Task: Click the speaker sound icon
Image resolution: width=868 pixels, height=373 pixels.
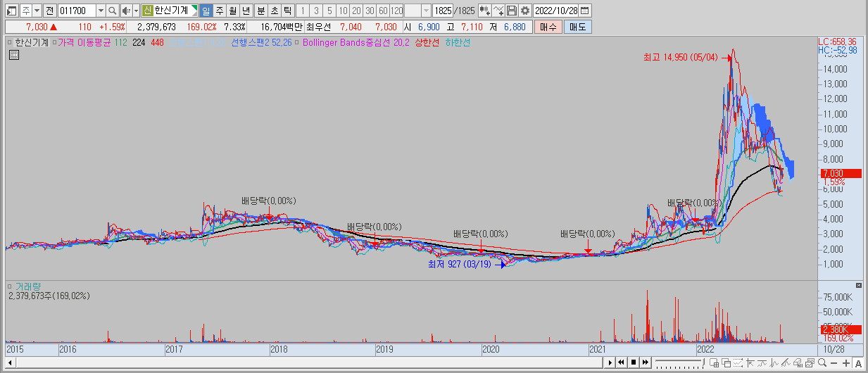Action: click(x=126, y=11)
